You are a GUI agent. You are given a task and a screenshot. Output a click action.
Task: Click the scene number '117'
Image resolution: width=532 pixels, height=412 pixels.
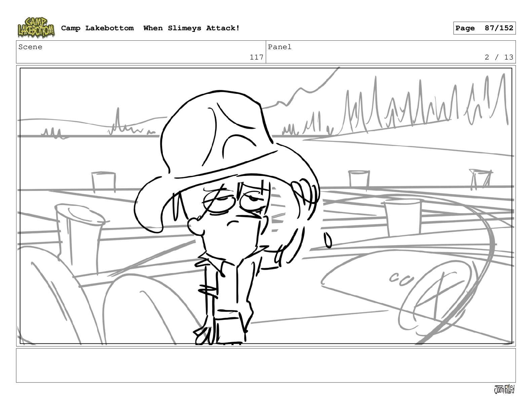[257, 57]
